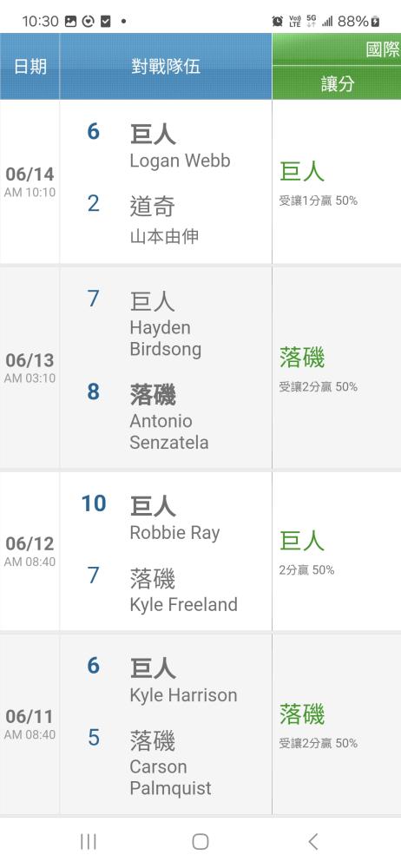Tap the alarm icon in status bar
Viewport: 401px width, 868px height.
[x=278, y=21]
